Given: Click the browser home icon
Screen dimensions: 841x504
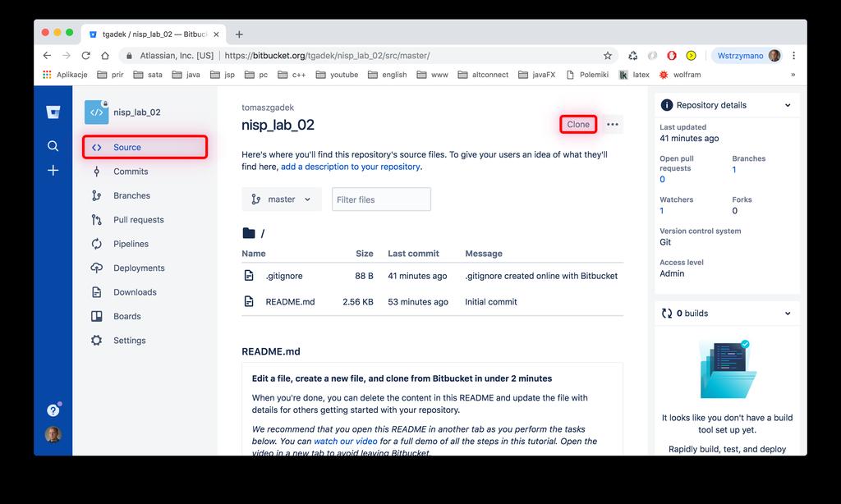Looking at the screenshot, I should coord(105,55).
